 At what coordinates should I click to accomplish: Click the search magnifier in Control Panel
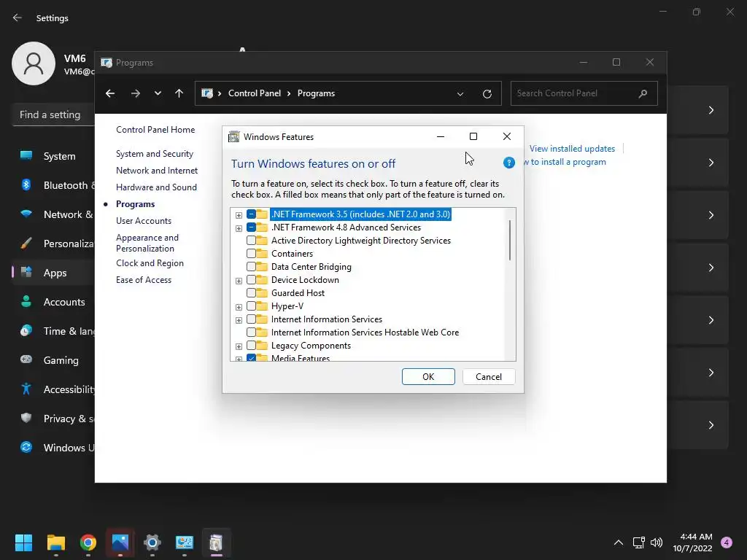[643, 93]
